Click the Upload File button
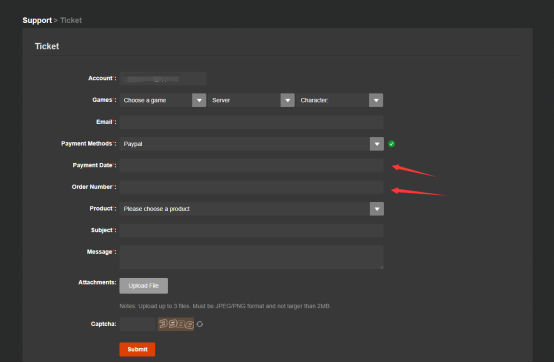The width and height of the screenshot is (554, 363). tap(143, 286)
